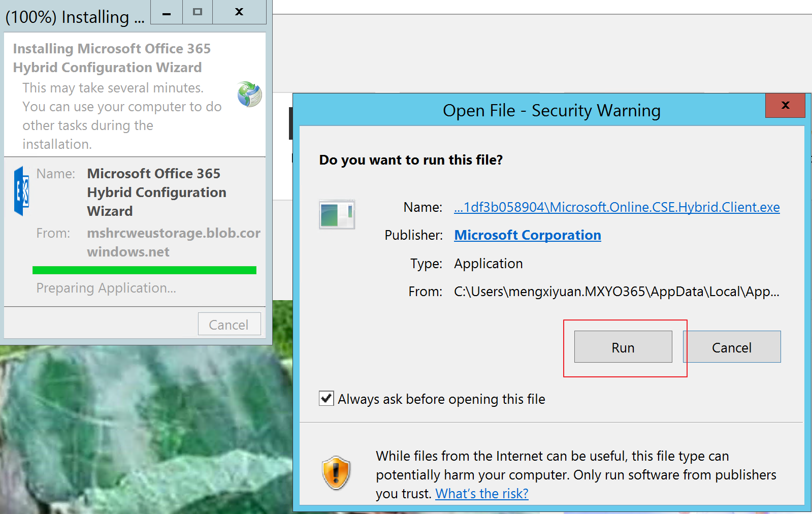Screen dimensions: 812x514
Task: Click the Preparing Application status text
Action: click(106, 288)
